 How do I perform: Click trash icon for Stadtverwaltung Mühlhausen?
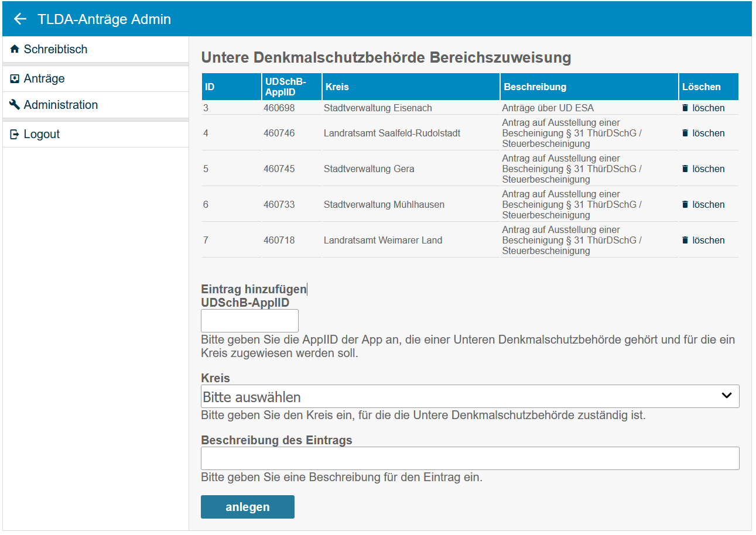[x=685, y=205]
